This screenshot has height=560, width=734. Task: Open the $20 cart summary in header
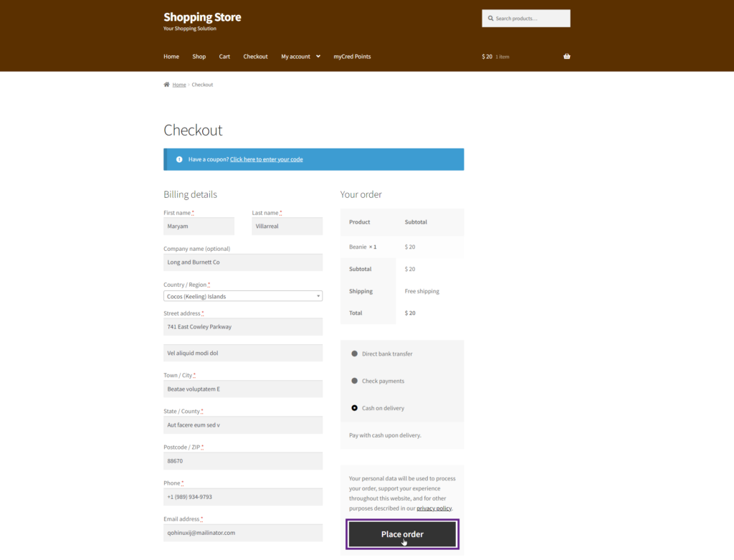pos(487,57)
